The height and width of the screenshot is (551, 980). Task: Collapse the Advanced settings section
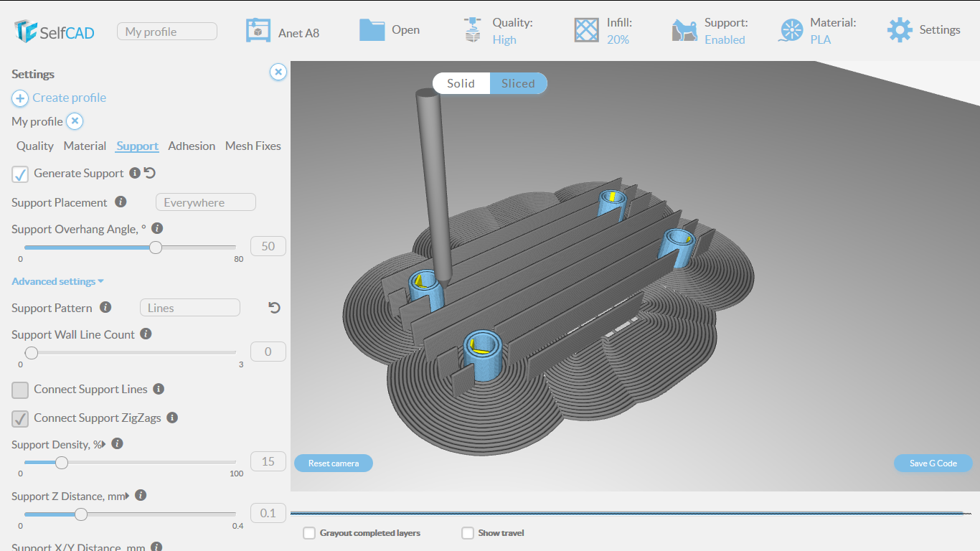pos(58,281)
